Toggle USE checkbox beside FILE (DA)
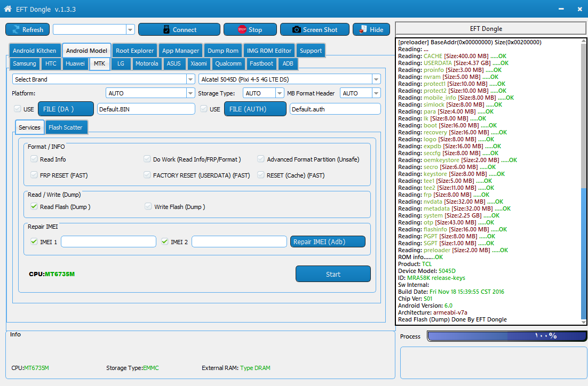This screenshot has height=386, width=588. click(17, 109)
